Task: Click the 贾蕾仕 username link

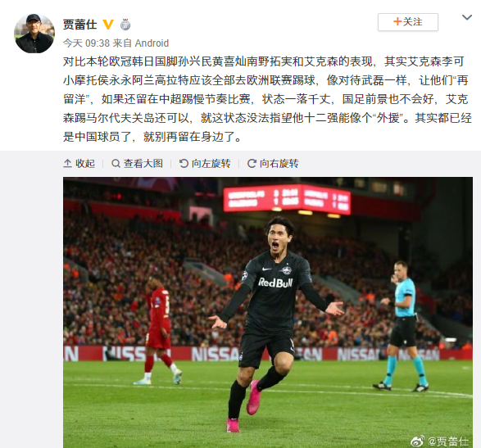Action: click(x=79, y=25)
